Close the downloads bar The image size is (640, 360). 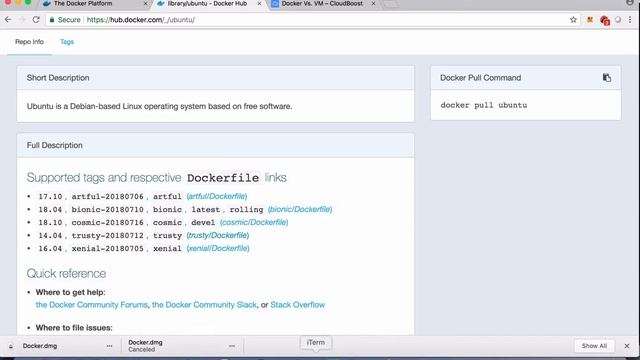coord(627,346)
